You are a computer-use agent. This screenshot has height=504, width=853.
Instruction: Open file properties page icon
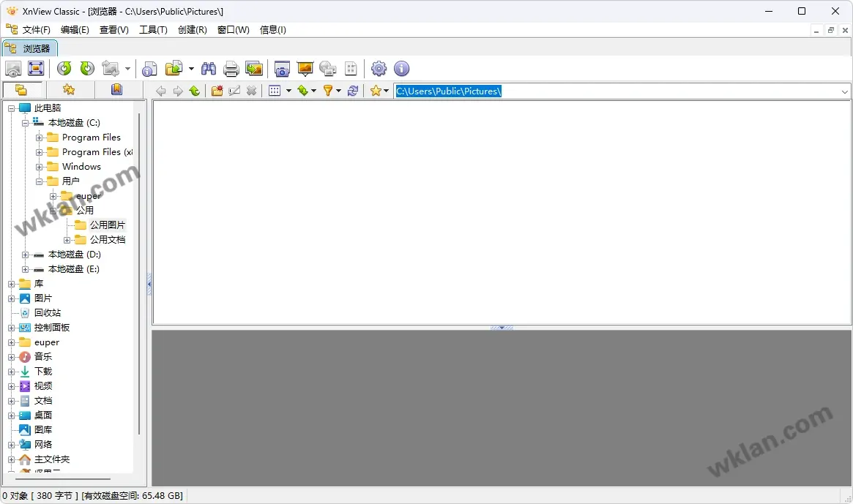coord(149,69)
